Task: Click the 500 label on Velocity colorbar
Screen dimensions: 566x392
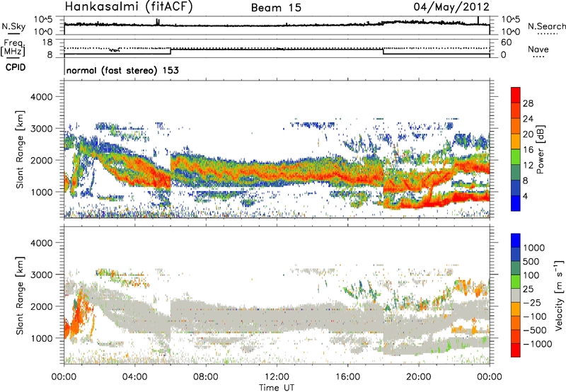Action: click(x=531, y=262)
